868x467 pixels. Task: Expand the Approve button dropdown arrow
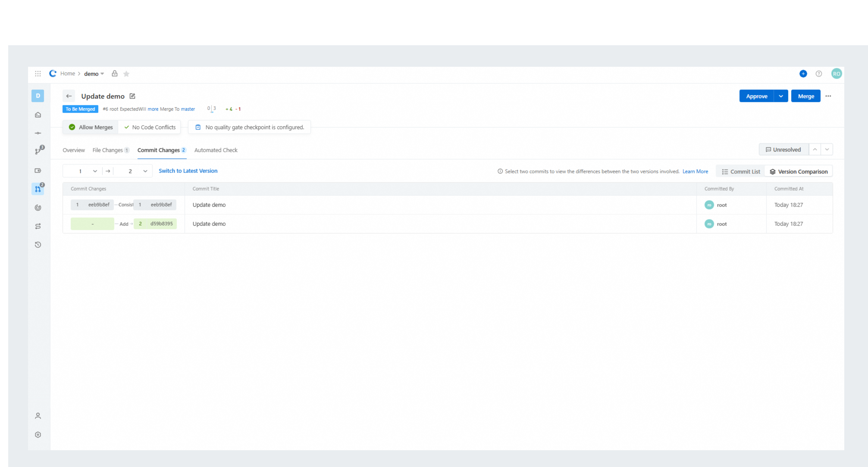(781, 96)
